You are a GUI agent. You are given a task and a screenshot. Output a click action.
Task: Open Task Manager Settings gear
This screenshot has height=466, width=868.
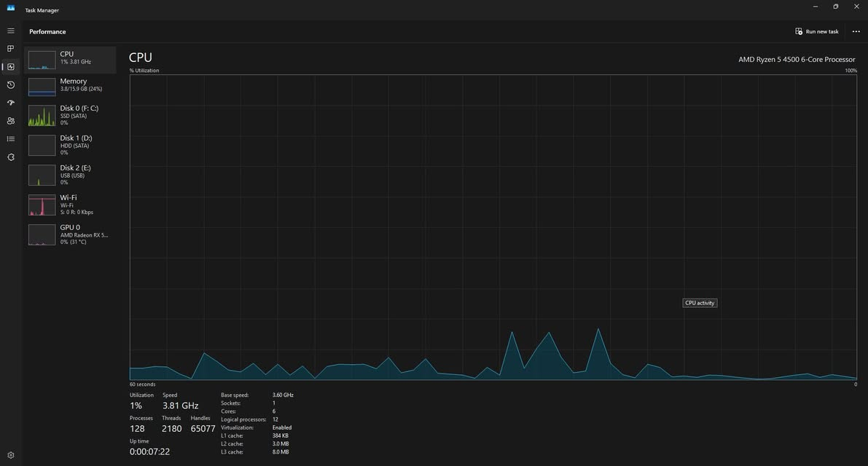11,455
